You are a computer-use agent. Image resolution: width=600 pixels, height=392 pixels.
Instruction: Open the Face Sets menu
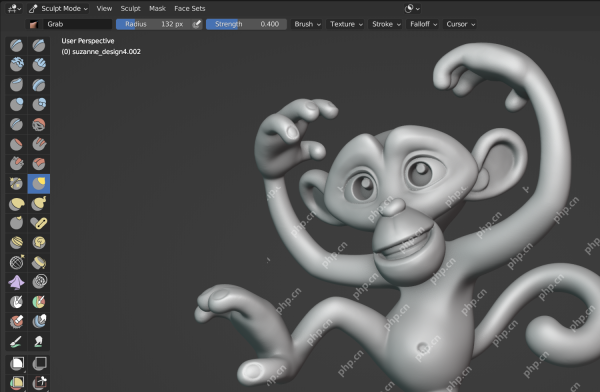pyautogui.click(x=189, y=8)
